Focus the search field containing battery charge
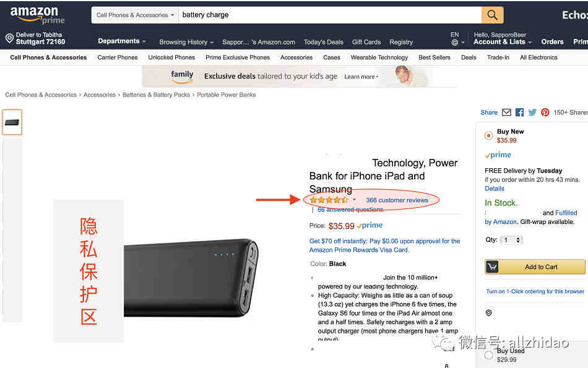The height and width of the screenshot is (368, 588). click(330, 15)
